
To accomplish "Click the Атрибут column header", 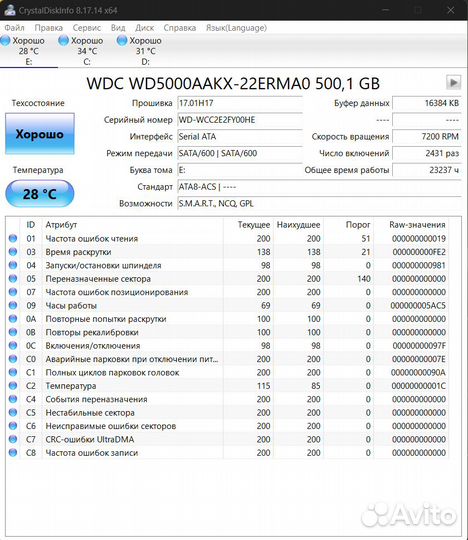I will coord(133,225).
